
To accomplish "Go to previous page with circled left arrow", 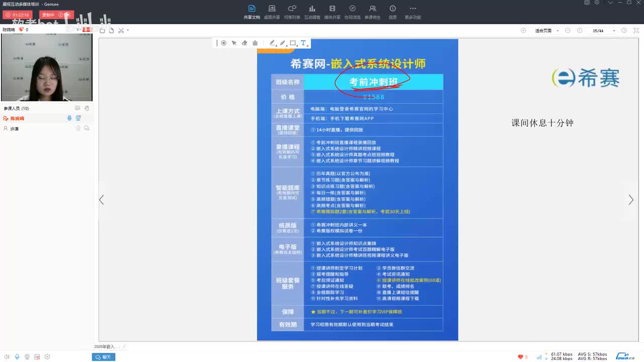I will coord(580,31).
